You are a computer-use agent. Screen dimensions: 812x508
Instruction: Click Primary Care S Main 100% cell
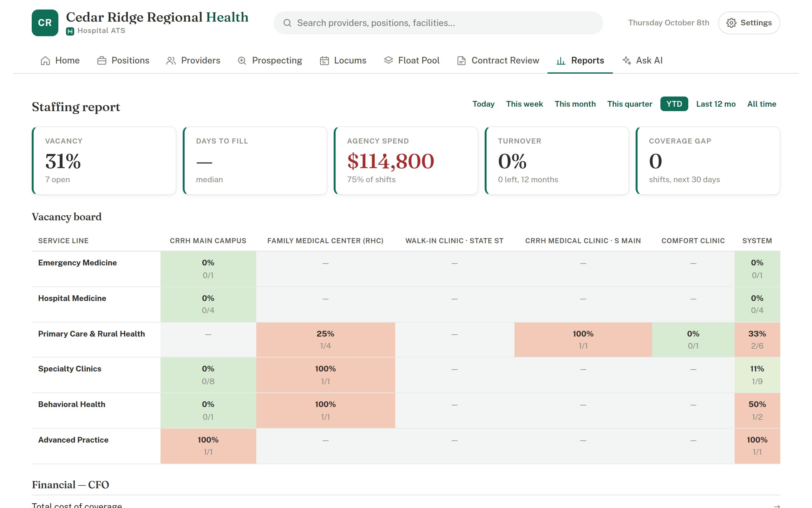[583, 340]
